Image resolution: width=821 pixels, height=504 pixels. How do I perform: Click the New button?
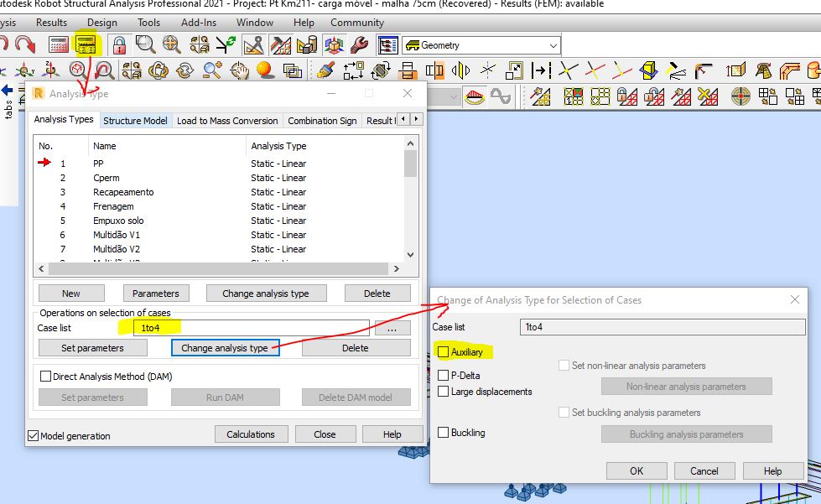click(x=71, y=293)
